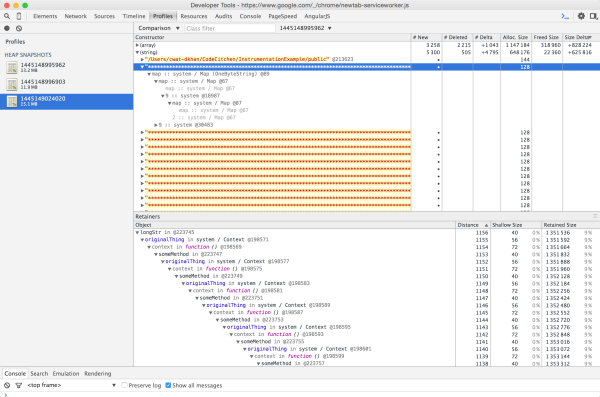
Task: Toggle device mode phone icon
Action: pyautogui.click(x=19, y=16)
